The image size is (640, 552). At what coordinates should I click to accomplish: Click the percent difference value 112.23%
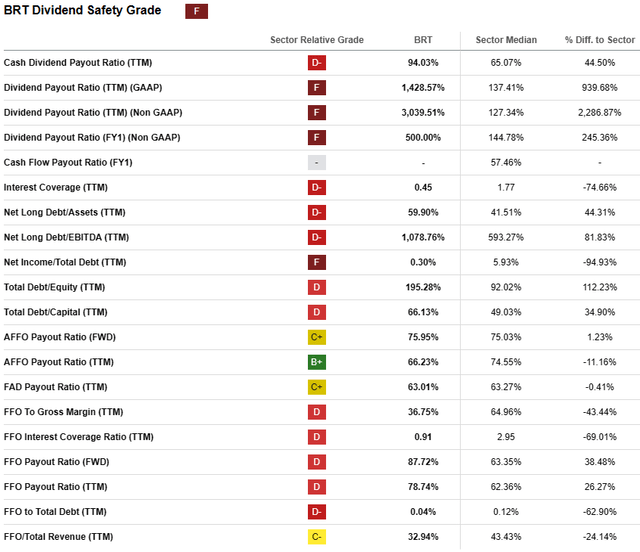point(600,287)
